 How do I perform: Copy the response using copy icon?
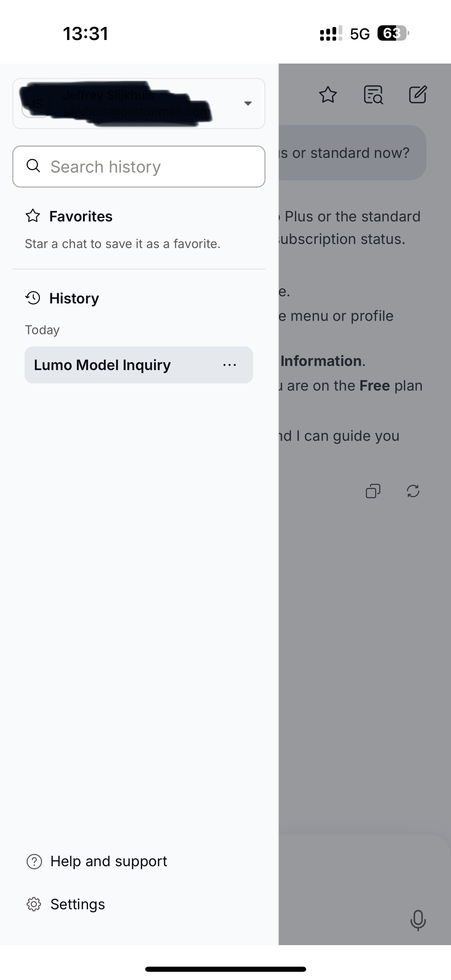point(373,491)
